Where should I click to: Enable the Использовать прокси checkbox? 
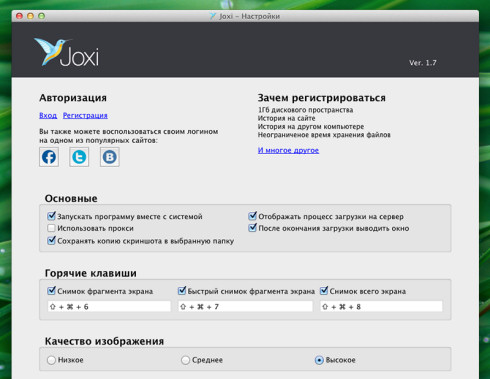51,228
